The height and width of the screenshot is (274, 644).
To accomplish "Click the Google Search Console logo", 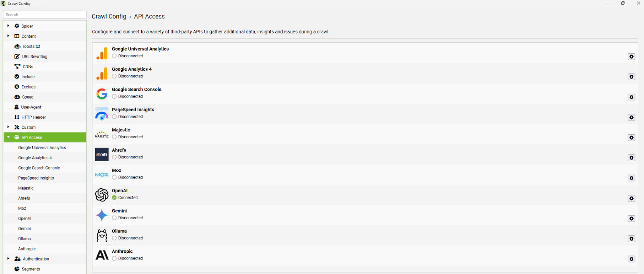I will tap(102, 94).
